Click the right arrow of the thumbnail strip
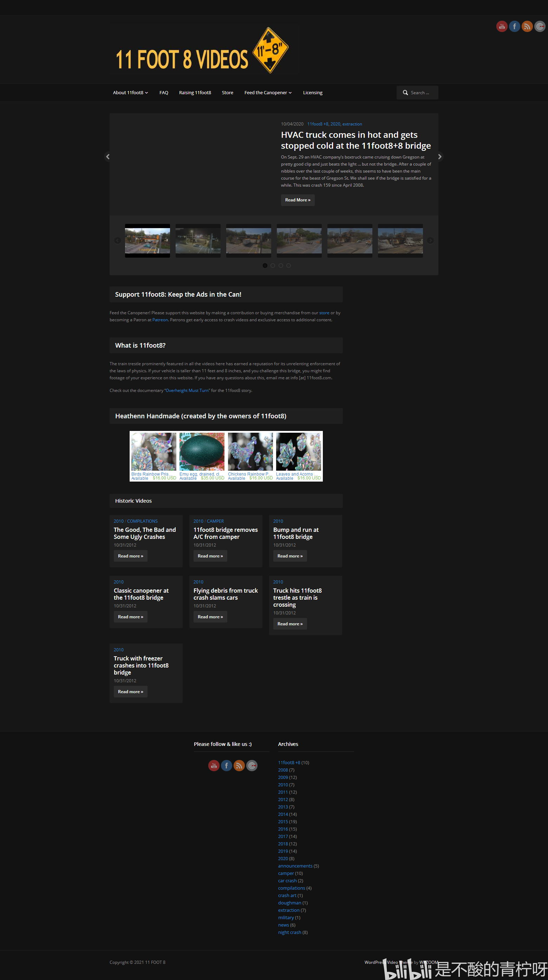Viewport: 548px width, 980px height. [430, 240]
